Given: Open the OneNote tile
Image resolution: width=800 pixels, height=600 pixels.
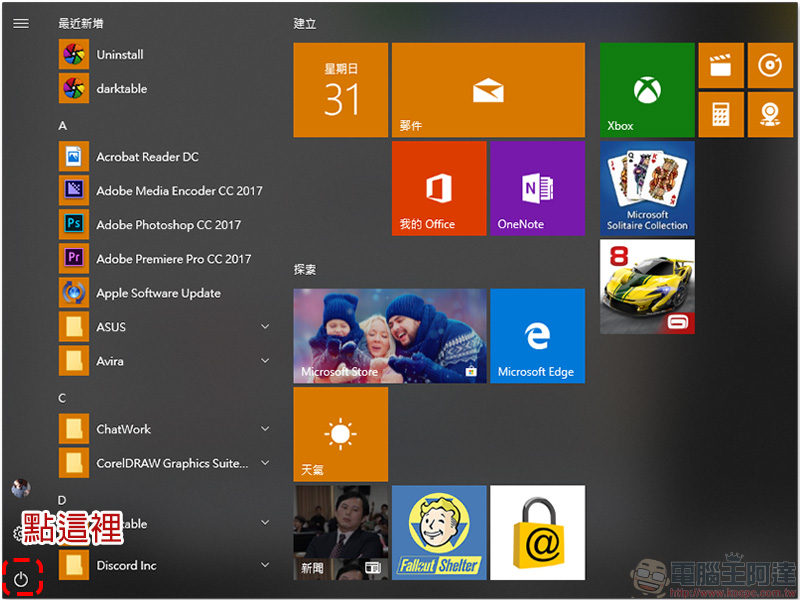Looking at the screenshot, I should coord(537,188).
